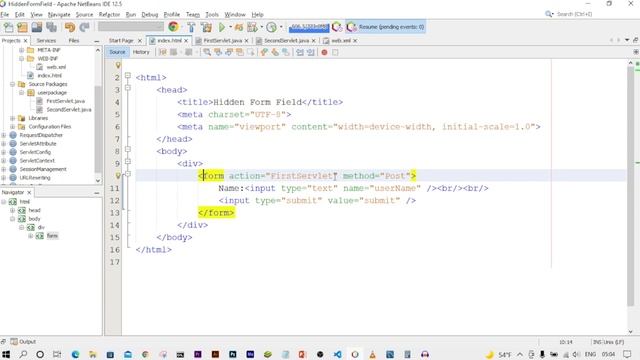This screenshot has height=360, width=640.
Task: Collapse the WEB-INF folder
Action: click(x=21, y=59)
